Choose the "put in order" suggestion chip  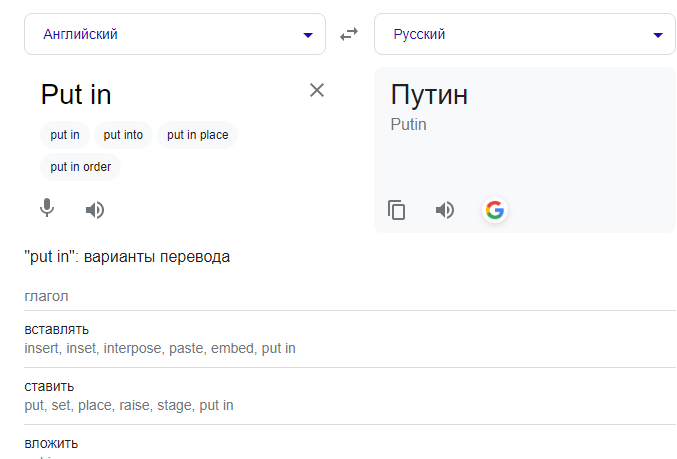[x=80, y=167]
